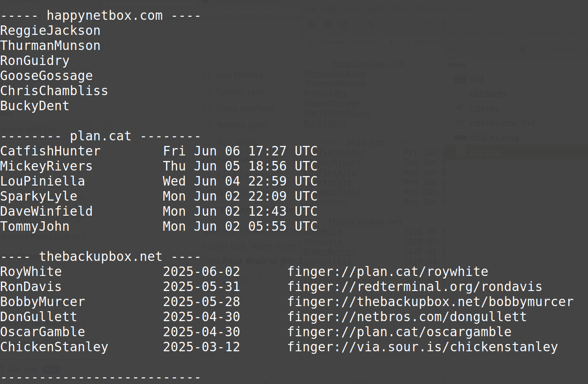Click the Name column header
The width and height of the screenshot is (588, 384).
pyautogui.click(x=457, y=65)
